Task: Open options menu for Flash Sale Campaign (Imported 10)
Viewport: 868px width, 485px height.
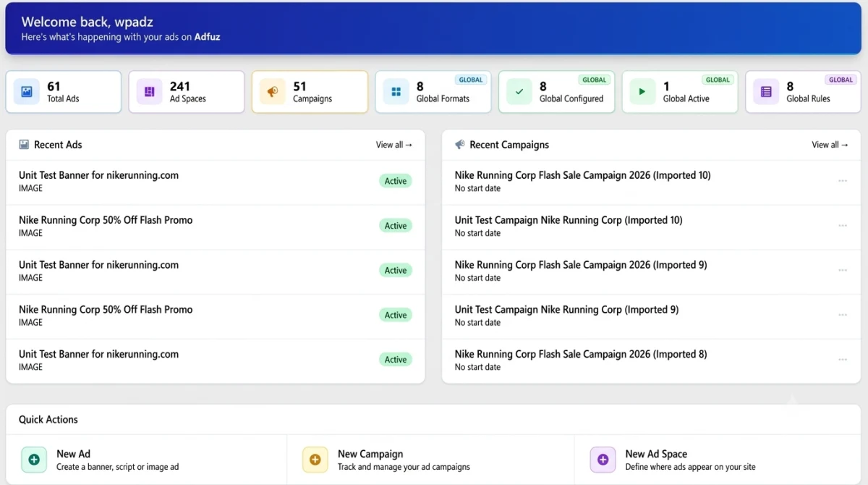Action: 843,181
